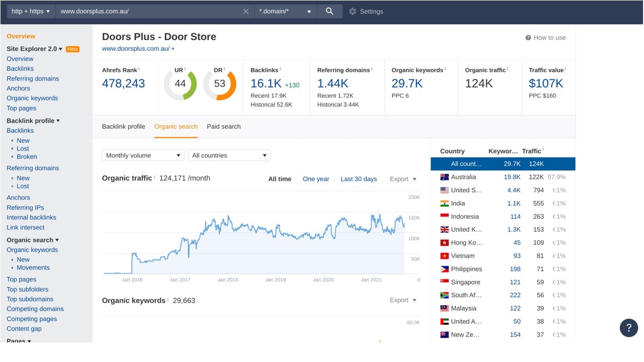Open Referring IPs sidebar link
The height and width of the screenshot is (362, 644).
(x=25, y=207)
